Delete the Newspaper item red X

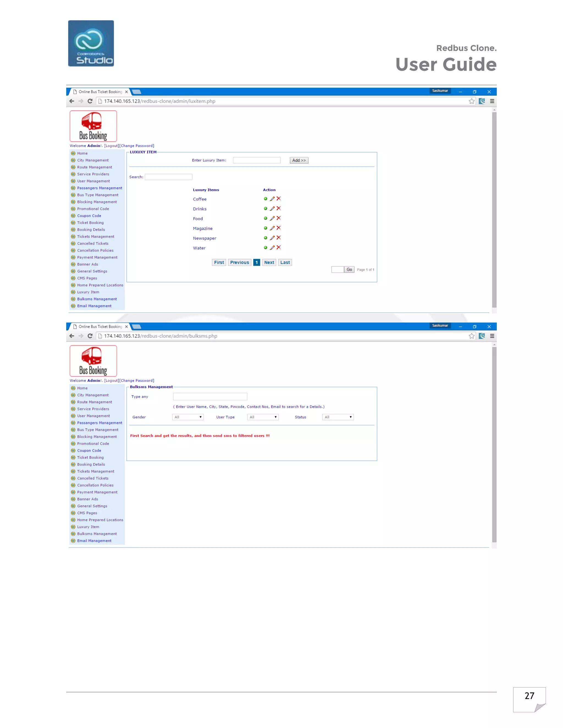tap(278, 238)
